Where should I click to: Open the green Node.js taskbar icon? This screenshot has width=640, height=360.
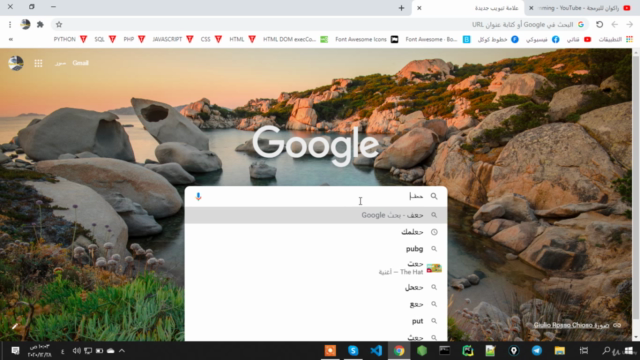tap(422, 351)
